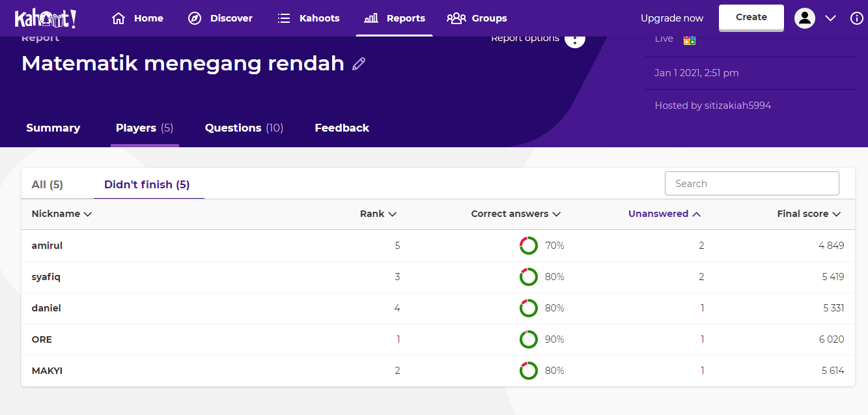Viewport: 868px width, 415px height.
Task: Click the Discover compass icon
Action: pyautogui.click(x=195, y=18)
